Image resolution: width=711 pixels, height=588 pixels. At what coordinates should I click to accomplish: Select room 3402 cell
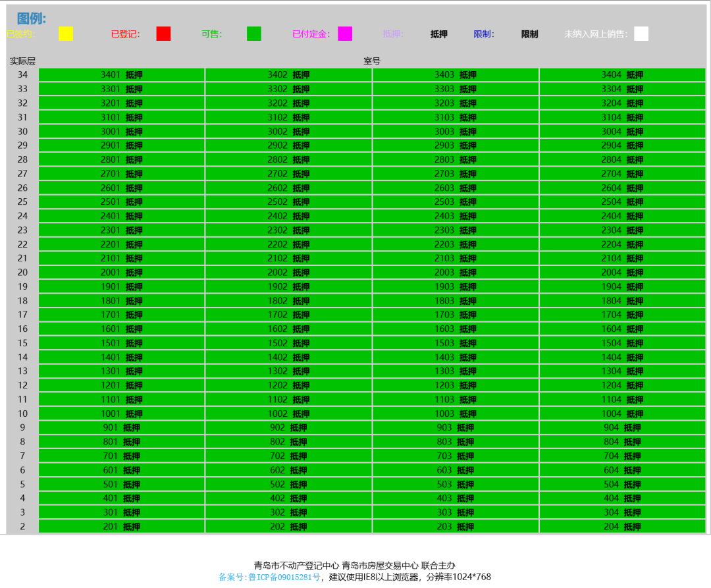click(x=288, y=75)
